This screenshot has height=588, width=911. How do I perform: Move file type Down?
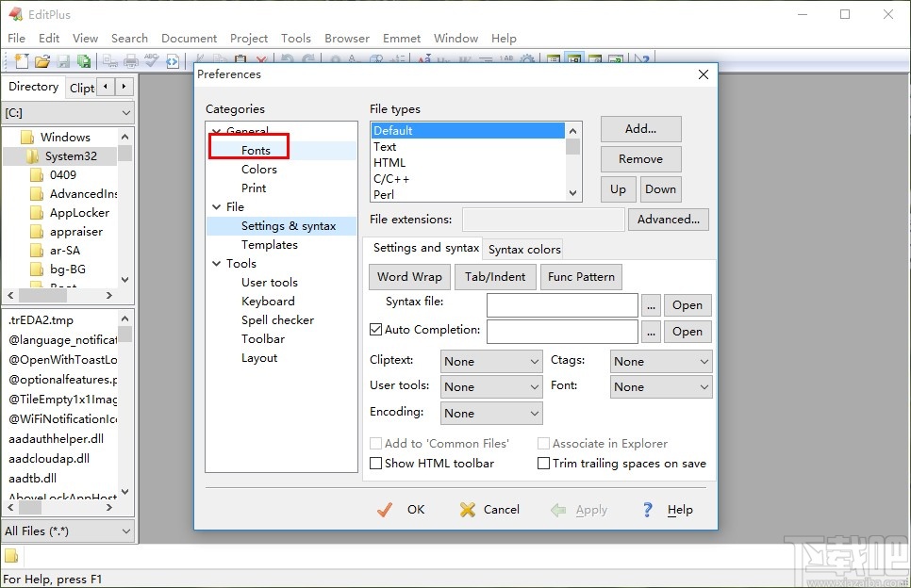(x=660, y=189)
